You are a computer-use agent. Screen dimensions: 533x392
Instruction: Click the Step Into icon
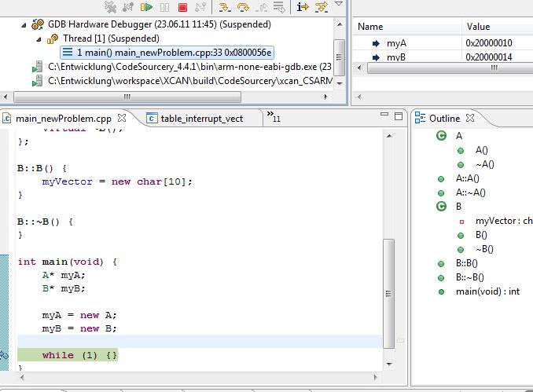pyautogui.click(x=224, y=7)
